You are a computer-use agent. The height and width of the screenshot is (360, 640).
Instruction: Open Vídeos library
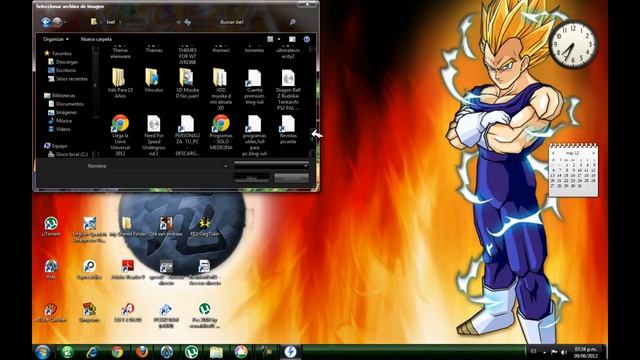pos(59,129)
